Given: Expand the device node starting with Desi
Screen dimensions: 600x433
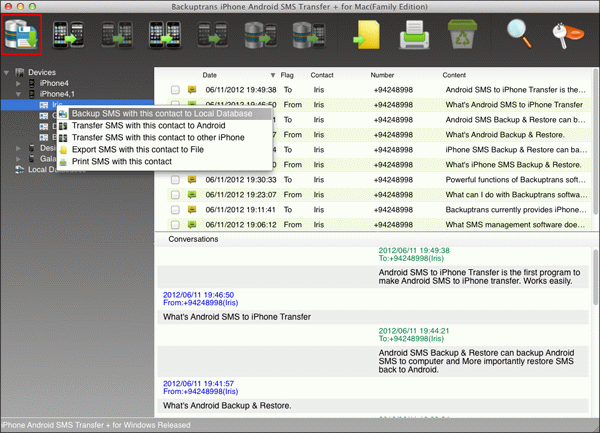Looking at the screenshot, I should pos(18,148).
